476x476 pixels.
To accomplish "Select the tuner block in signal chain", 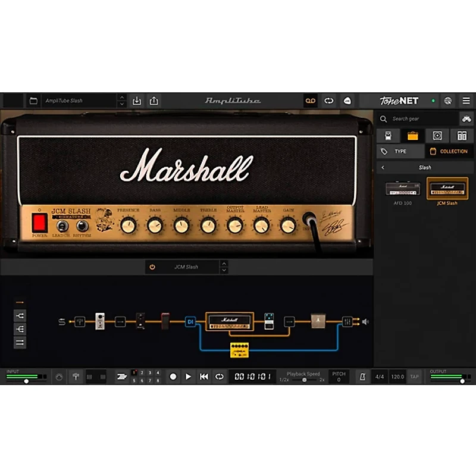I will (x=80, y=321).
